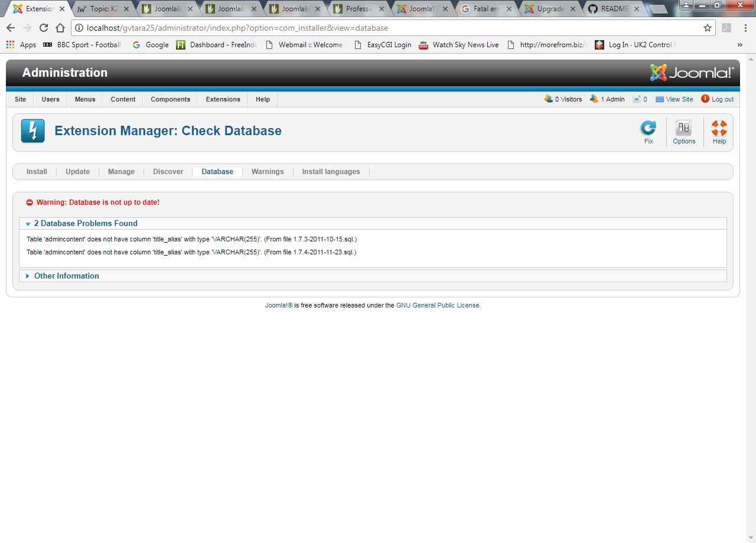Click the browser forward arrow

[x=27, y=28]
